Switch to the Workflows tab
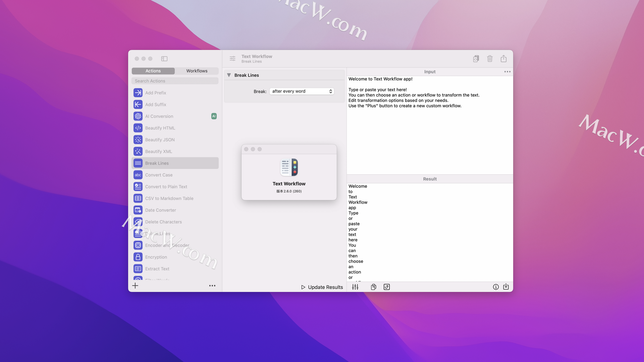 [x=197, y=71]
